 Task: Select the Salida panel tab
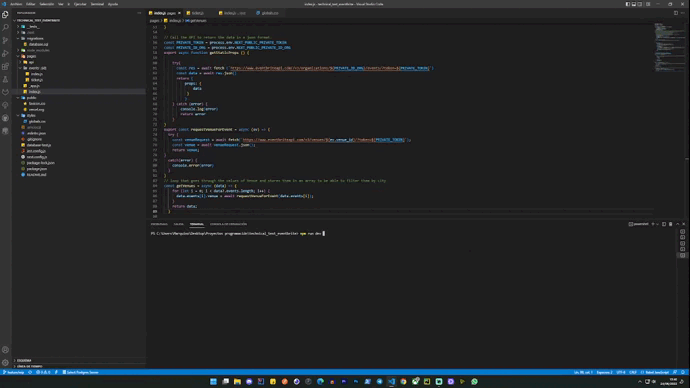pos(179,224)
